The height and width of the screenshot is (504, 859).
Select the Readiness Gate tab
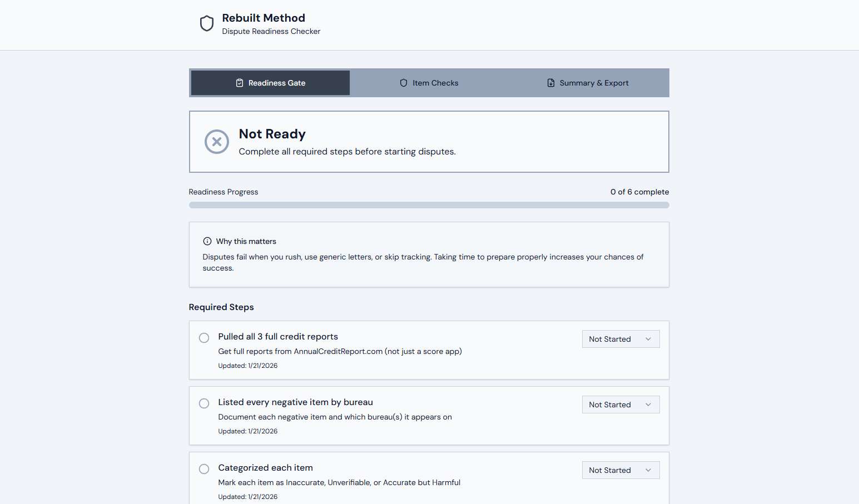(x=270, y=83)
